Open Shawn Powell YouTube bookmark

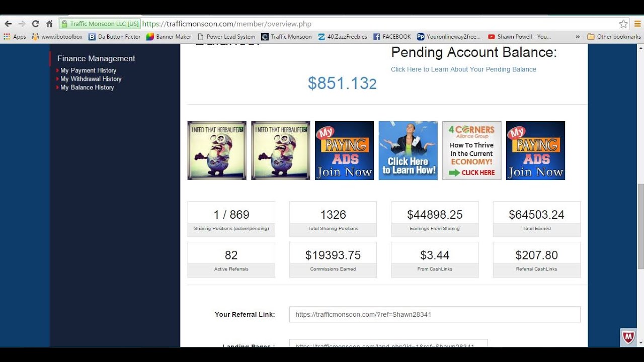click(x=520, y=37)
